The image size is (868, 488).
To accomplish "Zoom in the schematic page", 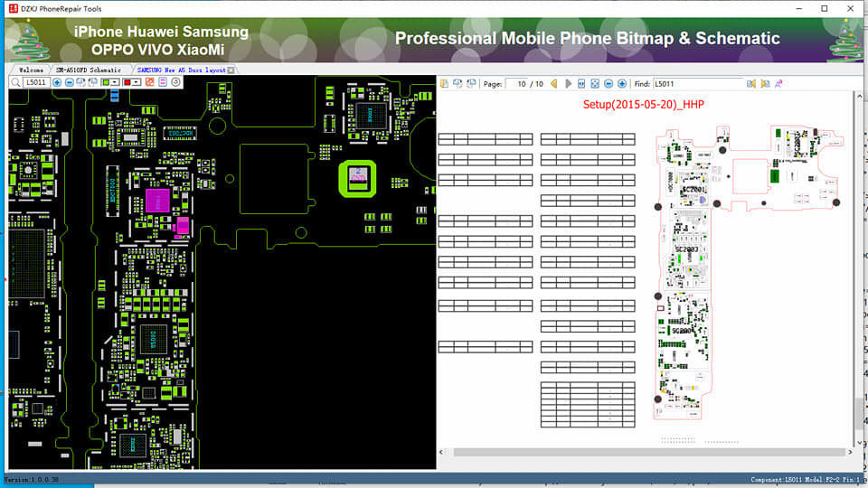I will tap(622, 83).
